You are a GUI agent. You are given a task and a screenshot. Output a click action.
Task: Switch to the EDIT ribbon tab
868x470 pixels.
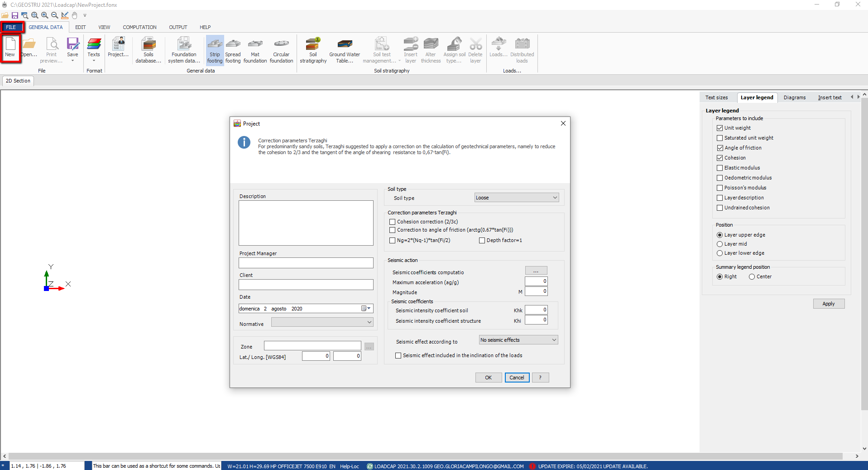click(x=81, y=27)
